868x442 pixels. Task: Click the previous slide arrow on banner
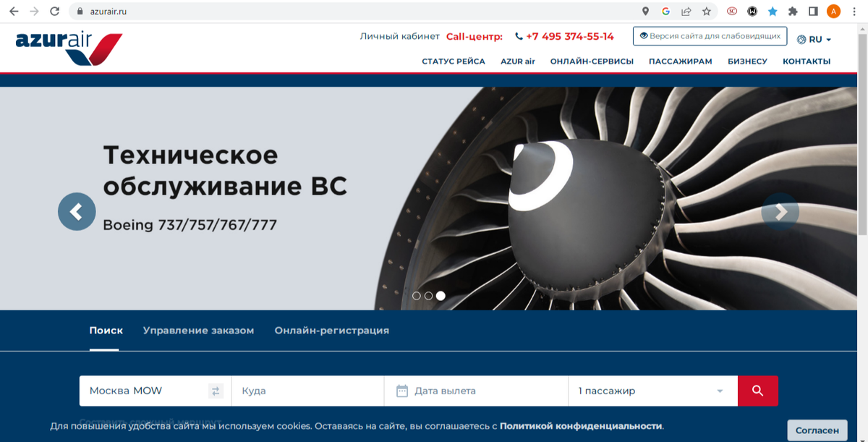(77, 212)
